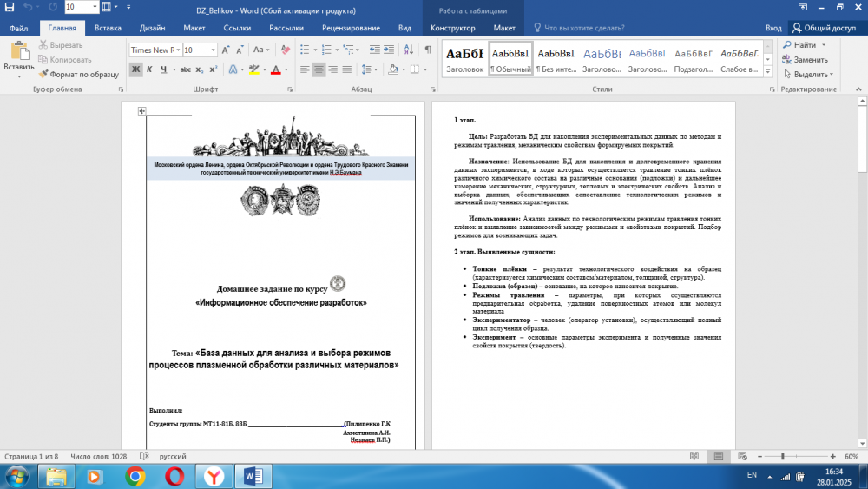This screenshot has height=489, width=868.
Task: Click the red font color swatch
Action: [277, 69]
